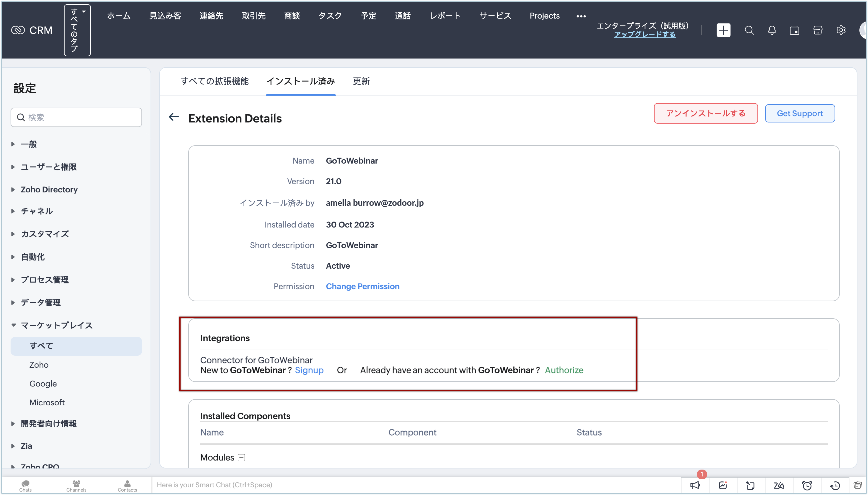Open the global search magnifier icon

(749, 30)
